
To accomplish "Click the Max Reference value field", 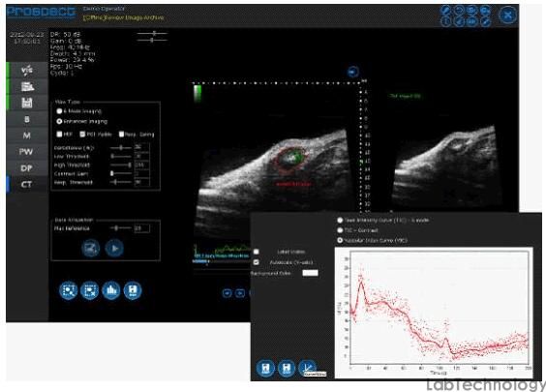I will tap(141, 228).
